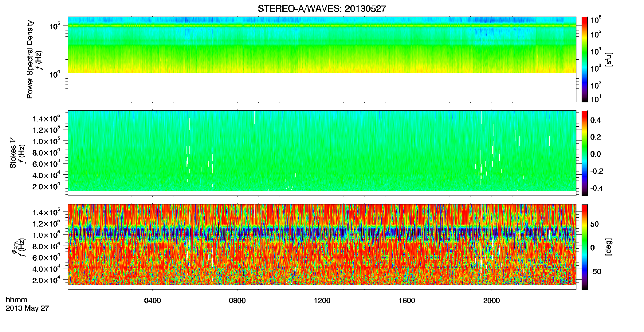This screenshot has width=644, height=332.
Task: Select the Power Spectral Density color bar
Action: coord(585,59)
